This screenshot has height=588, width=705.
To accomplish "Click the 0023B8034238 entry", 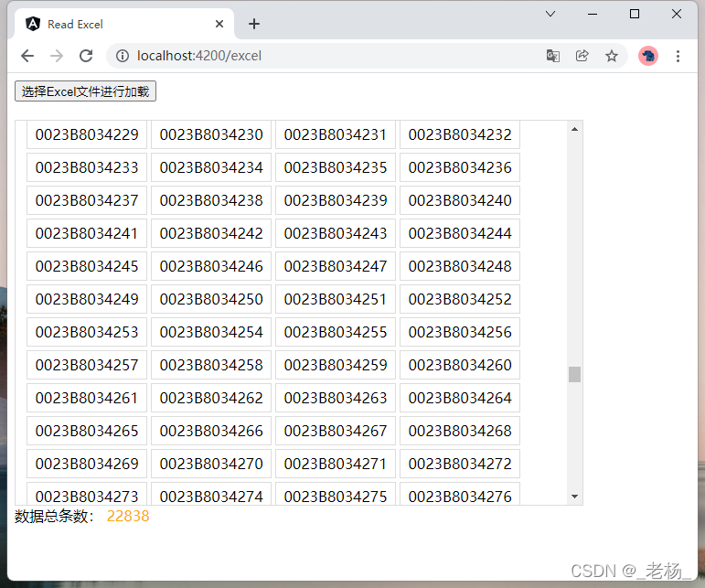I will (x=211, y=200).
